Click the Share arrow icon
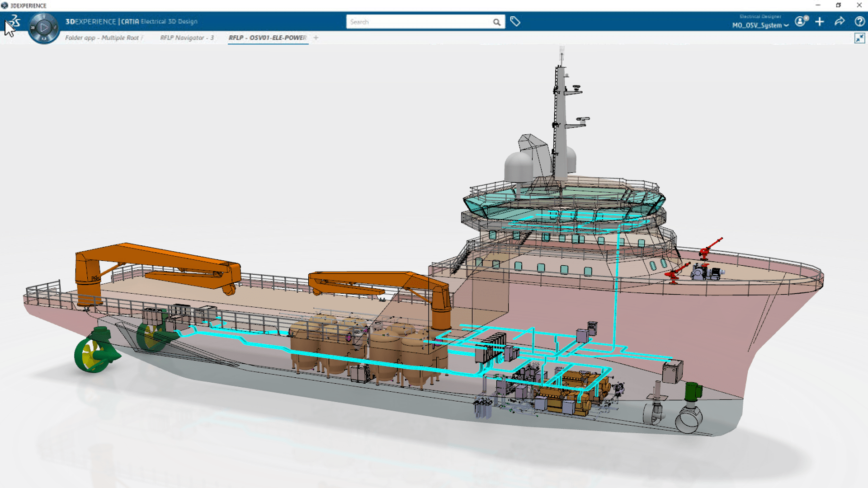 click(840, 21)
